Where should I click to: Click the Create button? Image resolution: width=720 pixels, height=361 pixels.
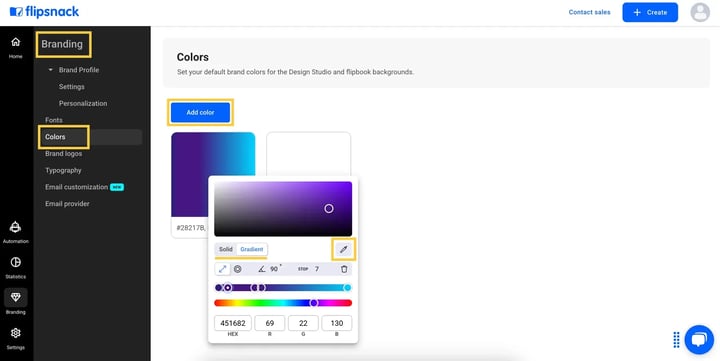click(650, 12)
